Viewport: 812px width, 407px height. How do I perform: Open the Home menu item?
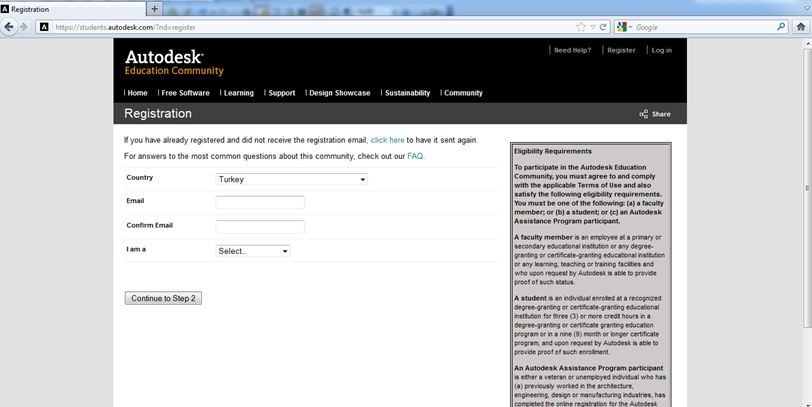[137, 93]
